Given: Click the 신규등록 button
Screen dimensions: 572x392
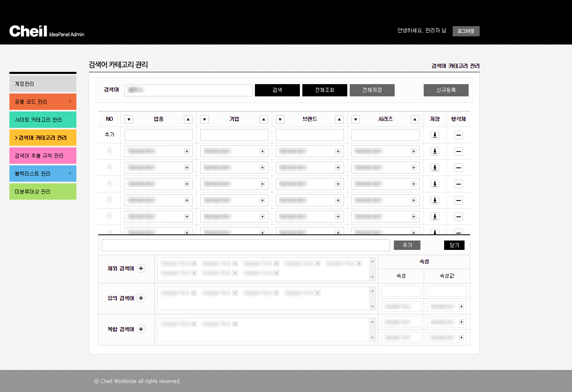Looking at the screenshot, I should (x=446, y=90).
